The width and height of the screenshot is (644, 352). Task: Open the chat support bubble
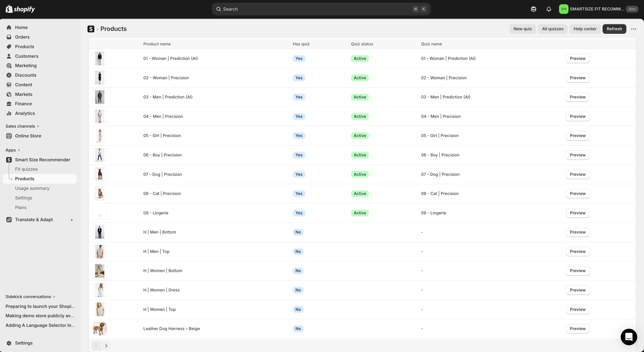[629, 337]
